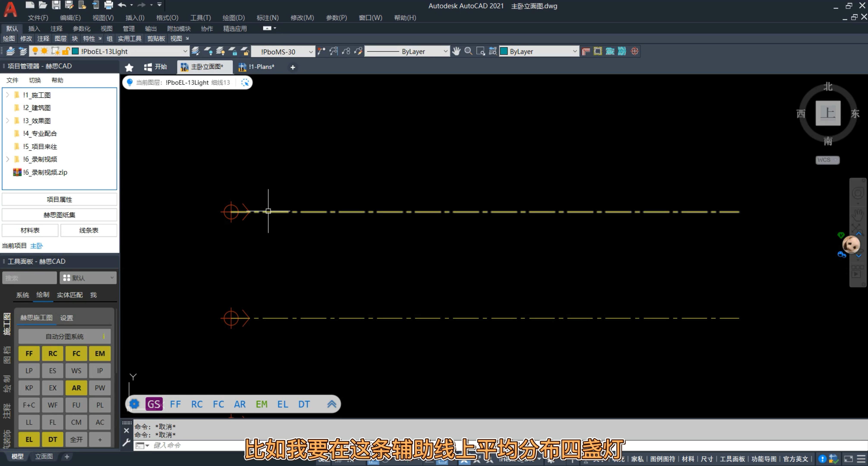Open the !PboMS-30 style dropdown

[310, 52]
